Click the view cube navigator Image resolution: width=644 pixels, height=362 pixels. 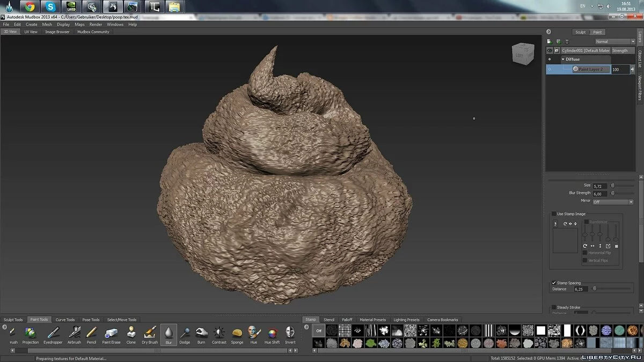coord(523,54)
